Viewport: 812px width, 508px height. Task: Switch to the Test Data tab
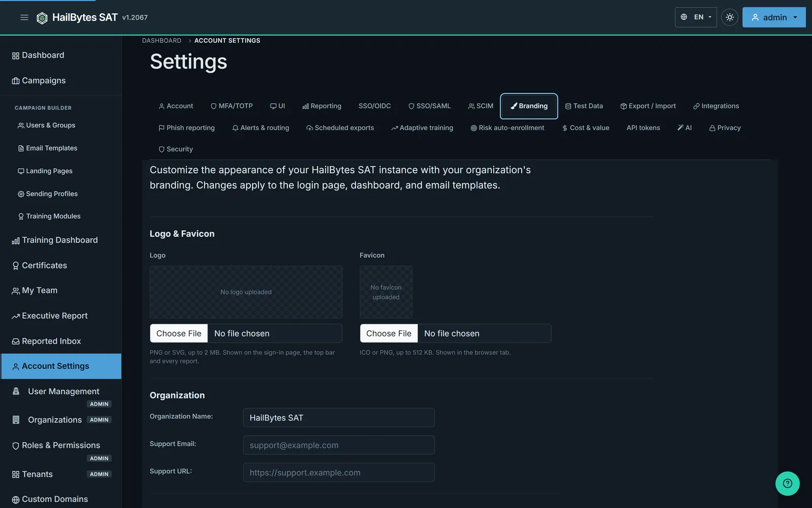(x=584, y=106)
